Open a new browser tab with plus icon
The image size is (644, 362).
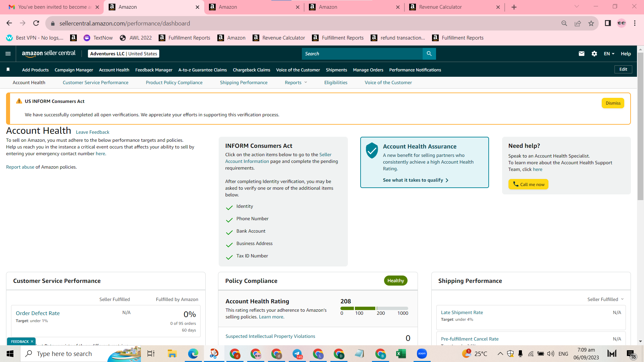tap(514, 7)
